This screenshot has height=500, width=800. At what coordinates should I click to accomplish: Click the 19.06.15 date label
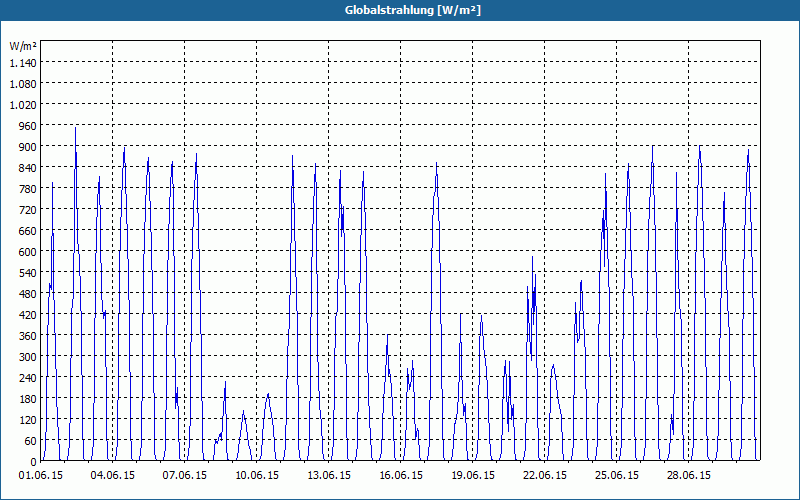tap(472, 476)
